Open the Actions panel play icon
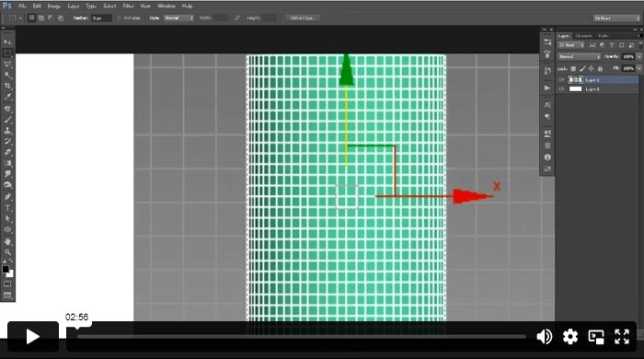Screen dimensions: 644x359 [547, 87]
